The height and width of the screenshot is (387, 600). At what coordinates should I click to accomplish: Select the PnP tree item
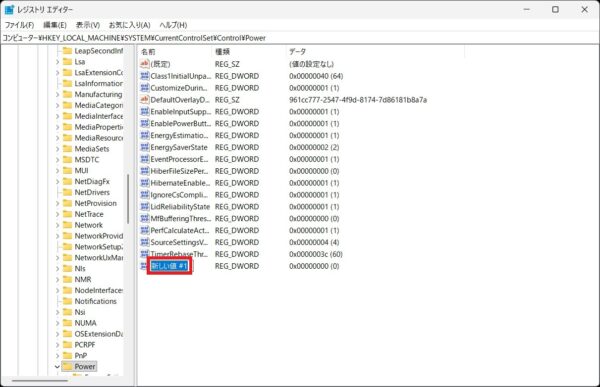pyautogui.click(x=81, y=356)
